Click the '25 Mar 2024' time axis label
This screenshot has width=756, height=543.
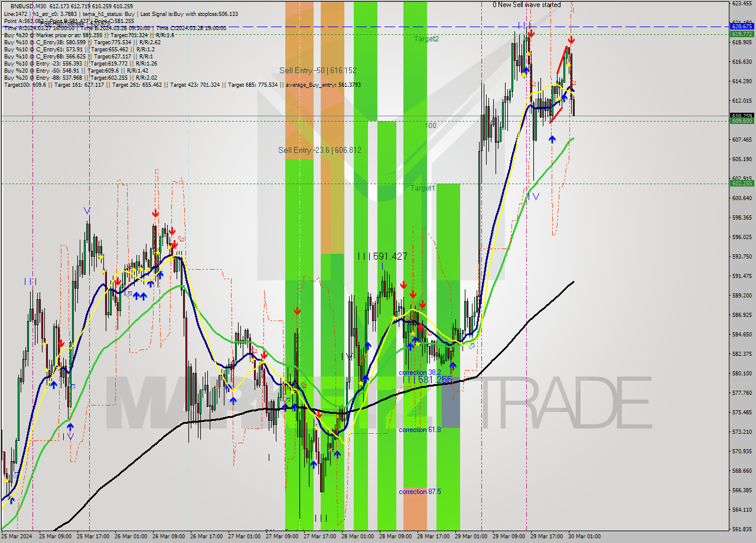click(x=16, y=537)
